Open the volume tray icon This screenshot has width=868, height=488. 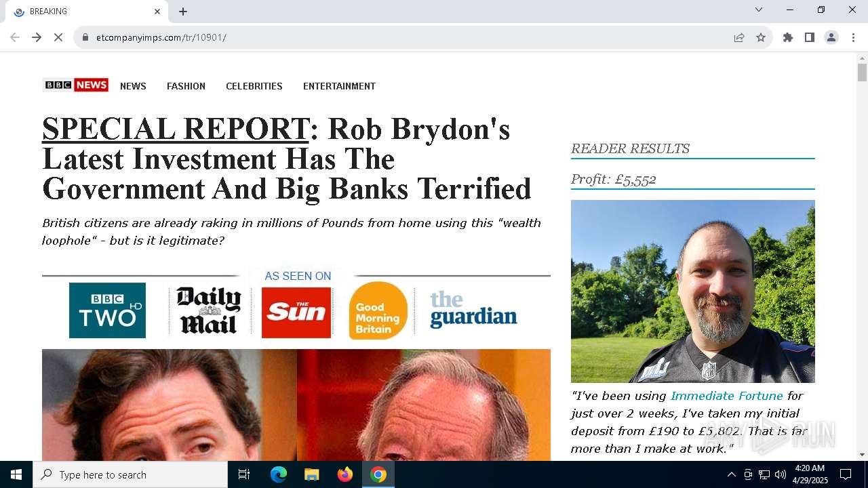(781, 474)
